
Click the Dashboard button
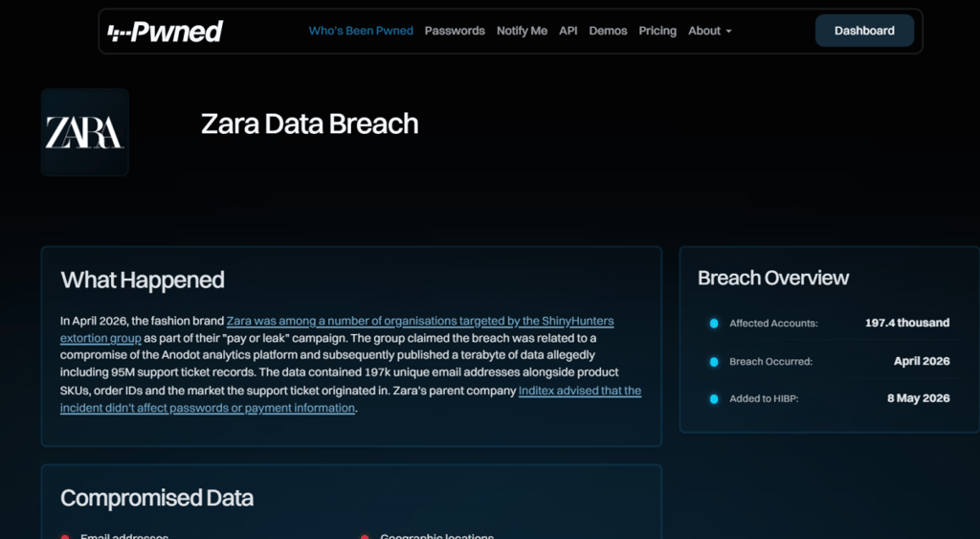(864, 31)
